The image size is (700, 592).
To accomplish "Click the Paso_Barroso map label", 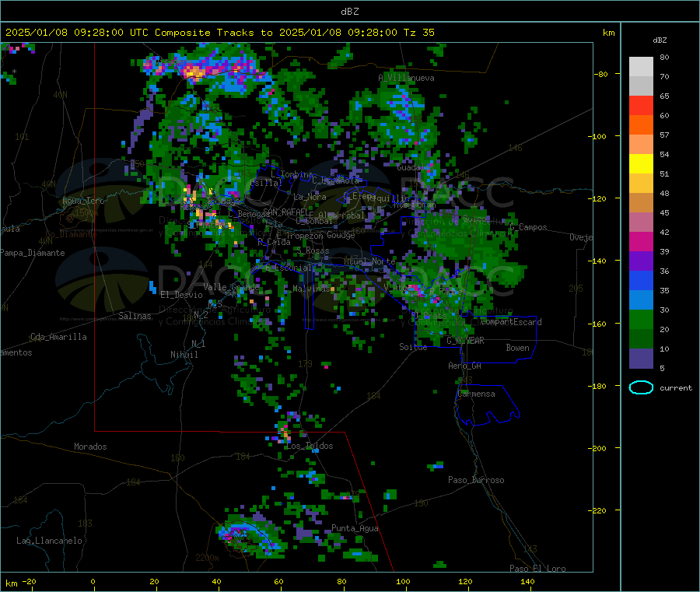I will (x=476, y=480).
